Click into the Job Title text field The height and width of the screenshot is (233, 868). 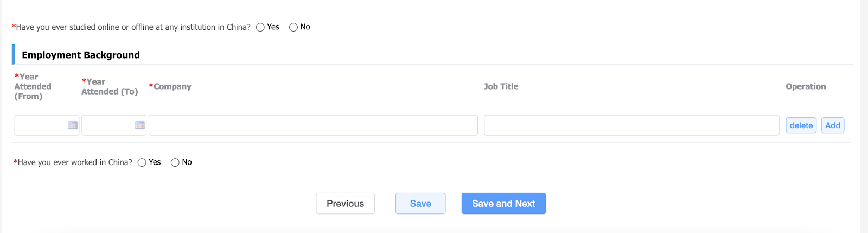coord(632,125)
